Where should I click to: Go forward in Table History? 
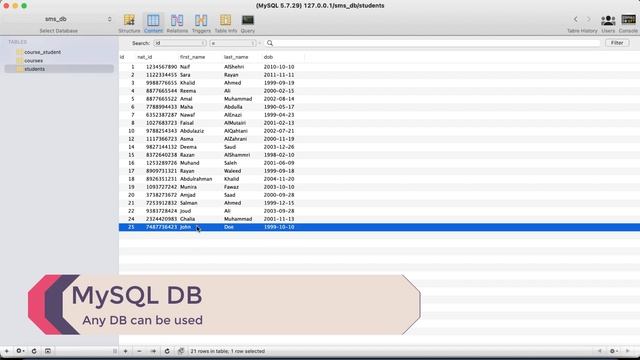pos(589,19)
